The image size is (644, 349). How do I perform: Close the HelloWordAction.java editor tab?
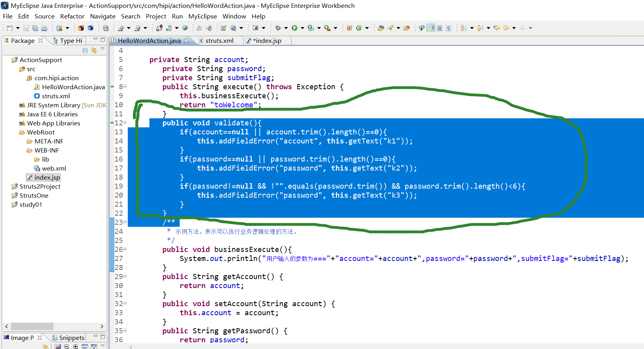(x=186, y=40)
